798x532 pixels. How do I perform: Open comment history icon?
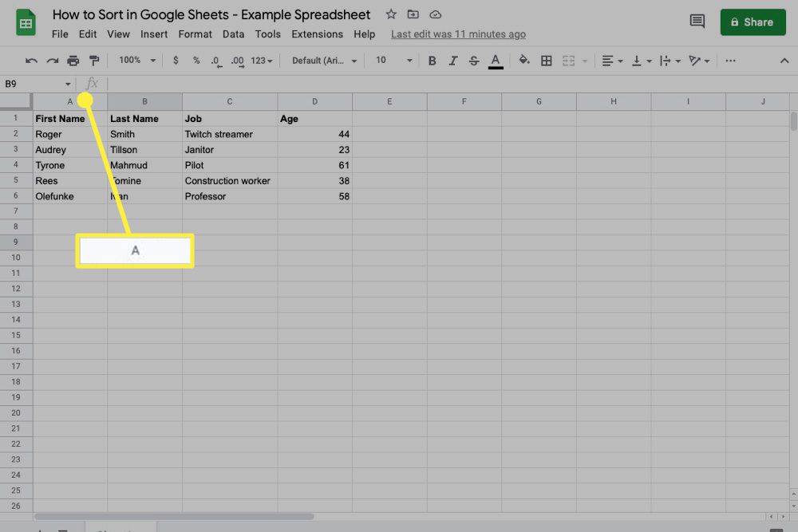[697, 22]
